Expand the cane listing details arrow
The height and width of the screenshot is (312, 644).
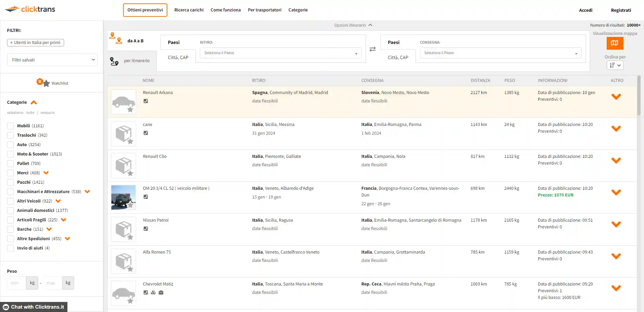pos(616,129)
